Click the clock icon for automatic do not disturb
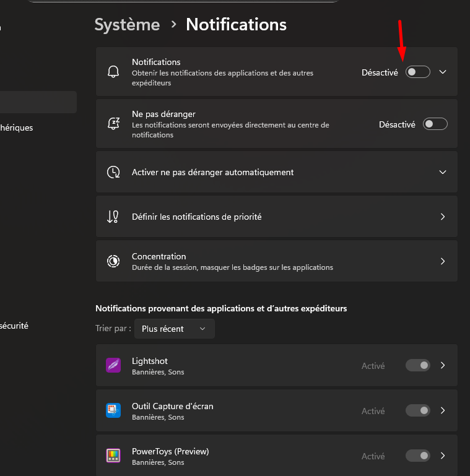470x476 pixels. 113,172
